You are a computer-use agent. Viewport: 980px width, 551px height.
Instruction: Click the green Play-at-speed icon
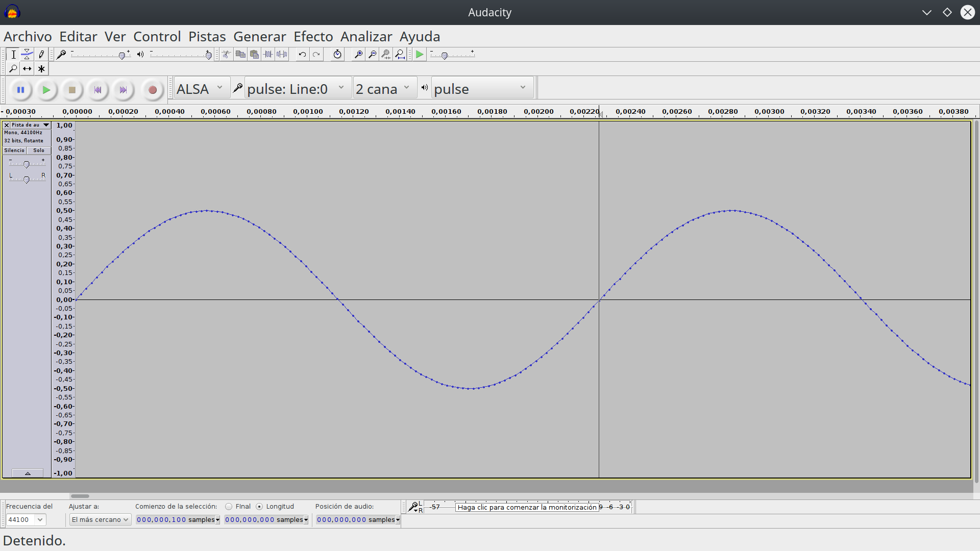(420, 55)
